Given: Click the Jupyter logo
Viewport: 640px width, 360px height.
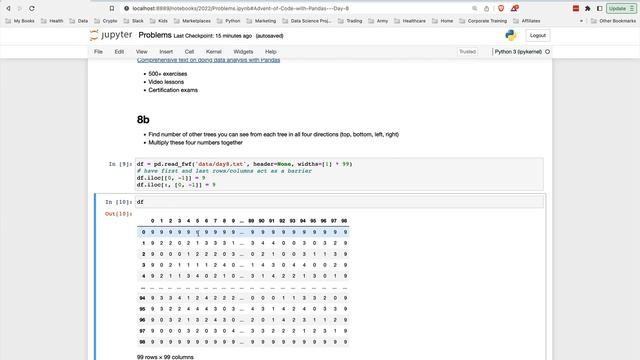Looking at the screenshot, I should point(111,35).
